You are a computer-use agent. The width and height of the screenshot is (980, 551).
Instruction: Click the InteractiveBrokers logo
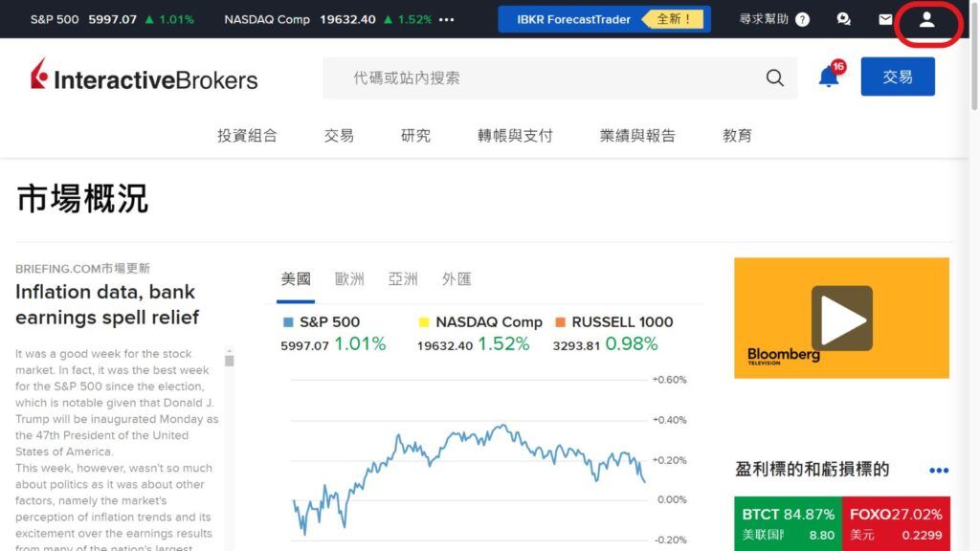pyautogui.click(x=143, y=77)
